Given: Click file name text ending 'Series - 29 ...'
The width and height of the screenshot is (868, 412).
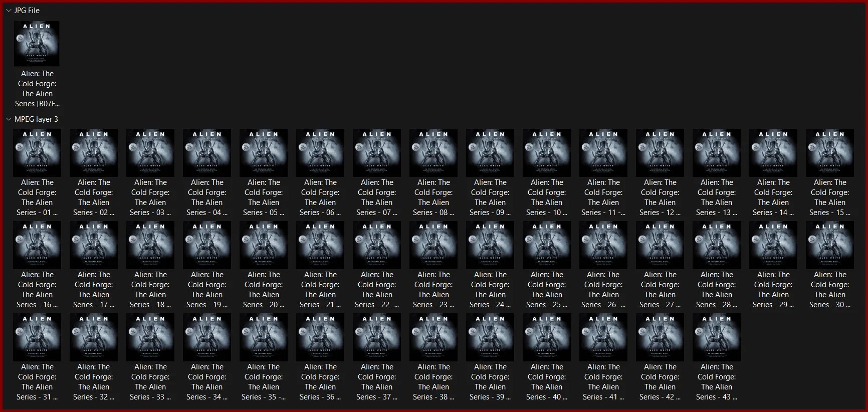Looking at the screenshot, I should coord(773,290).
